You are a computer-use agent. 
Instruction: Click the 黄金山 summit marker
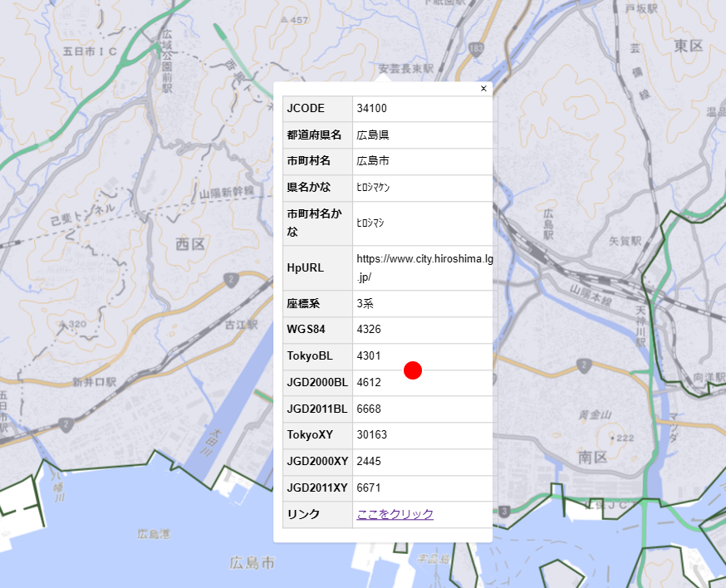point(613,435)
